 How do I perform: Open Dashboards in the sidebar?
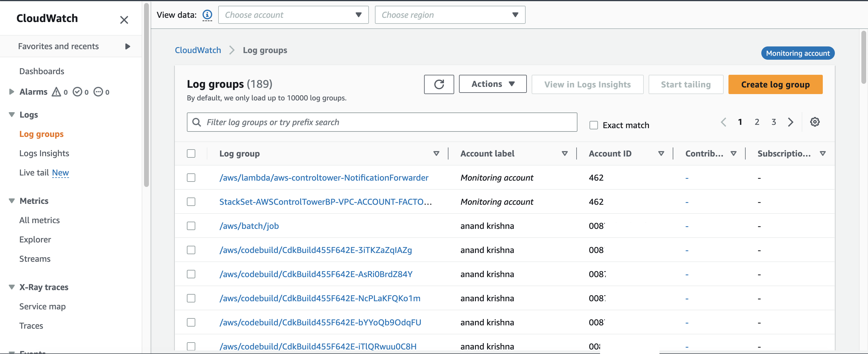pyautogui.click(x=42, y=71)
